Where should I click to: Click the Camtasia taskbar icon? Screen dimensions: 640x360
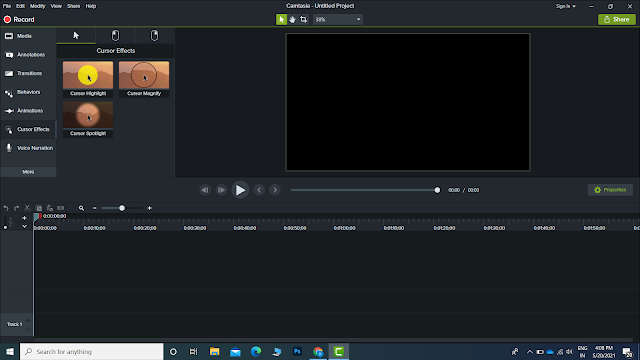coord(338,351)
